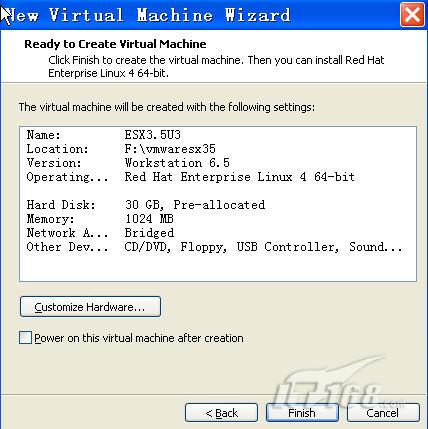Click the Ready to Create Virtual Machine heading
Image resolution: width=428 pixels, height=429 pixels.
pyautogui.click(x=115, y=44)
